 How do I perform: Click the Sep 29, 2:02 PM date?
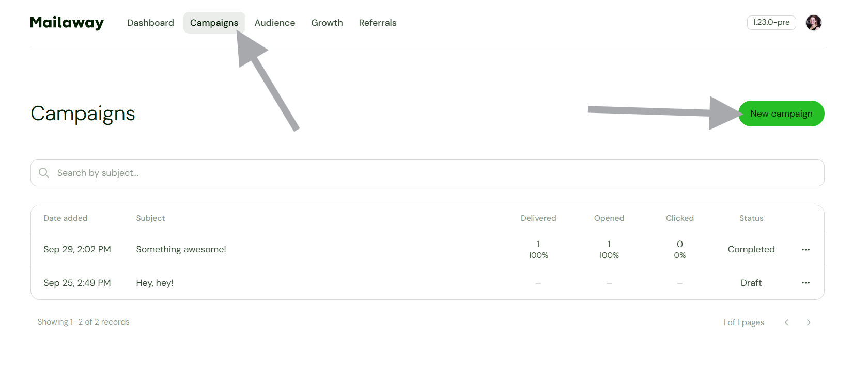(77, 249)
